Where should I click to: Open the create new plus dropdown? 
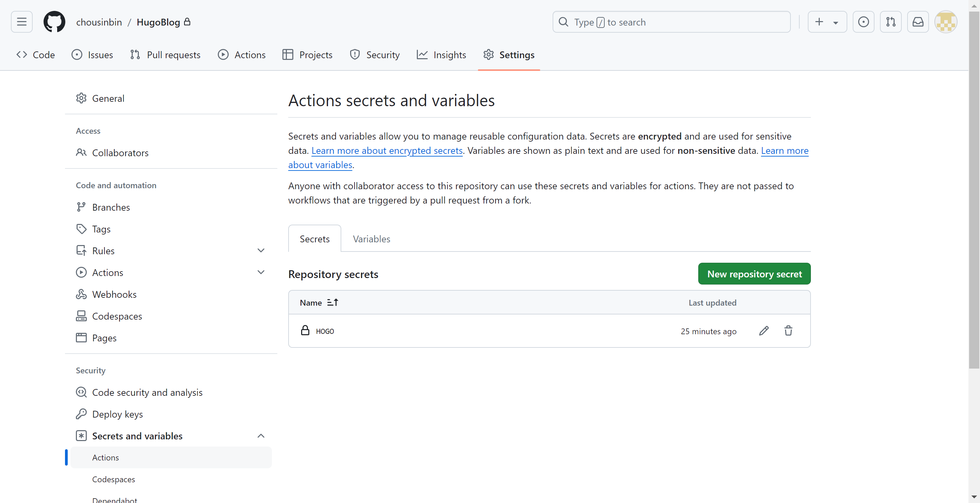coord(827,22)
